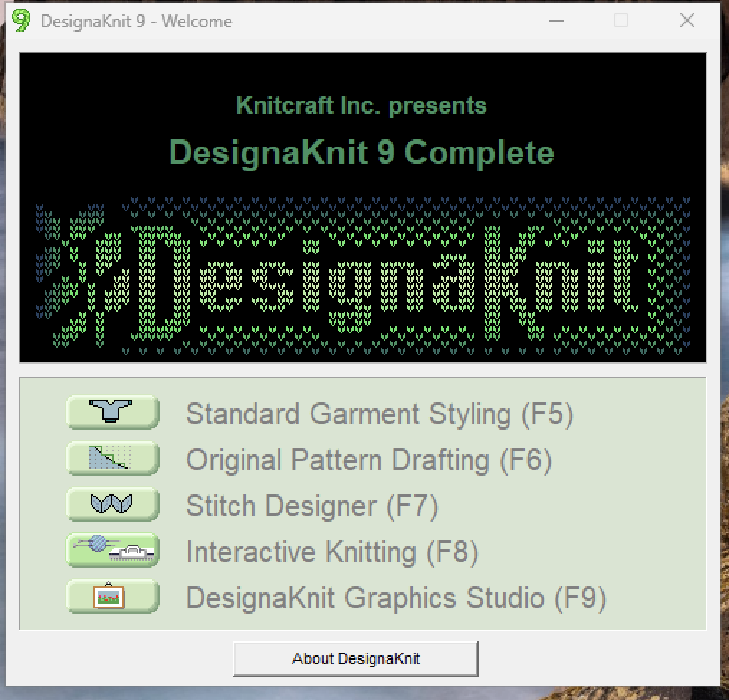Click the DesignaKnit 9 title bar logo
The height and width of the screenshot is (700, 729).
point(21,20)
